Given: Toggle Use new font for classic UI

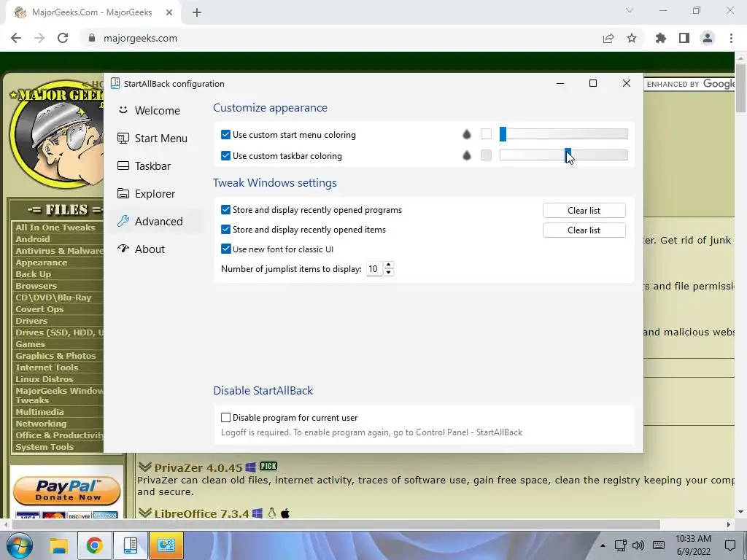Looking at the screenshot, I should pyautogui.click(x=226, y=249).
